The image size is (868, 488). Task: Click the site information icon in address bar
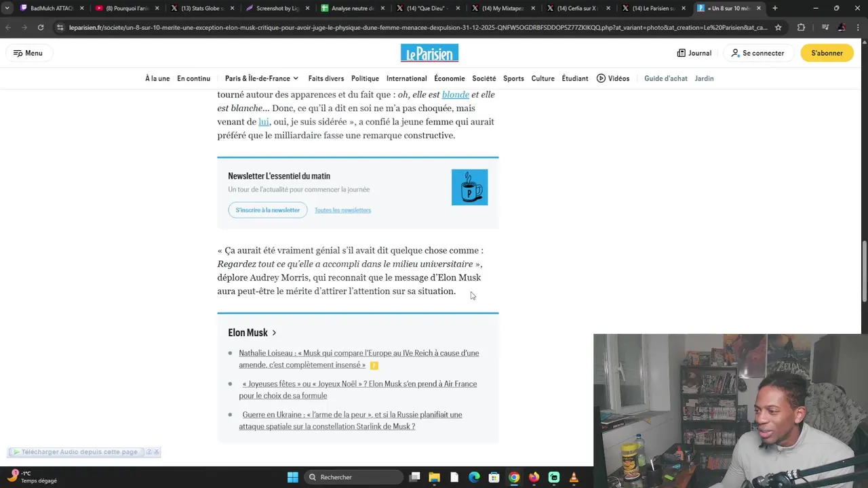(x=60, y=27)
